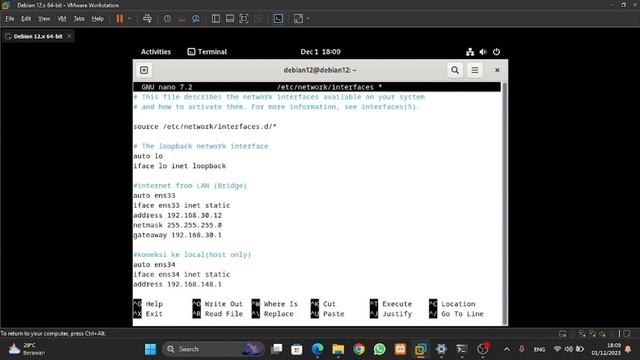
Task: Open the notification bell in tray
Action: point(628,349)
